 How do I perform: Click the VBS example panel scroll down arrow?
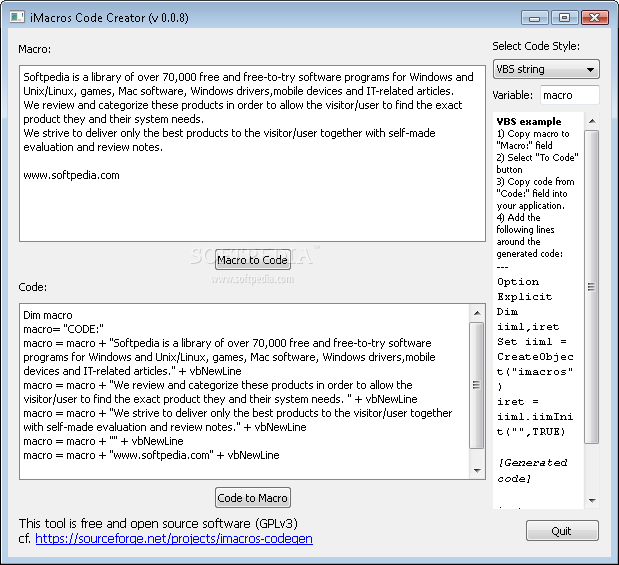coord(592,501)
